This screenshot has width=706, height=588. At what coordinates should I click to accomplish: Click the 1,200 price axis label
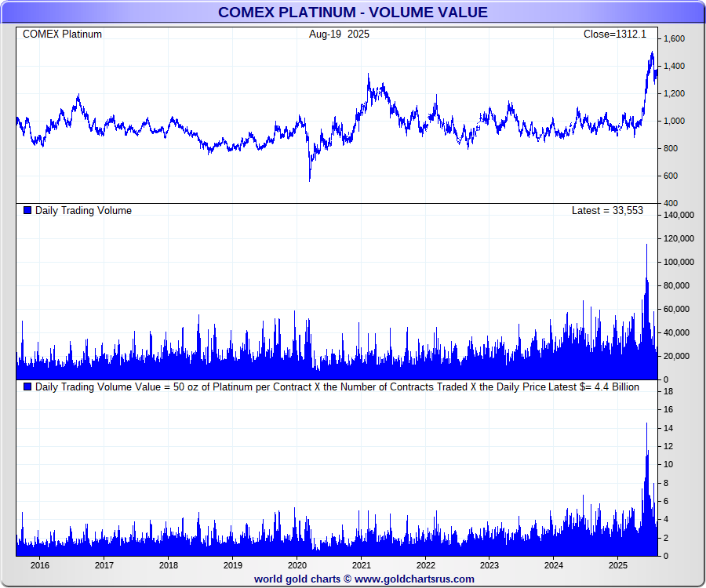pyautogui.click(x=674, y=93)
